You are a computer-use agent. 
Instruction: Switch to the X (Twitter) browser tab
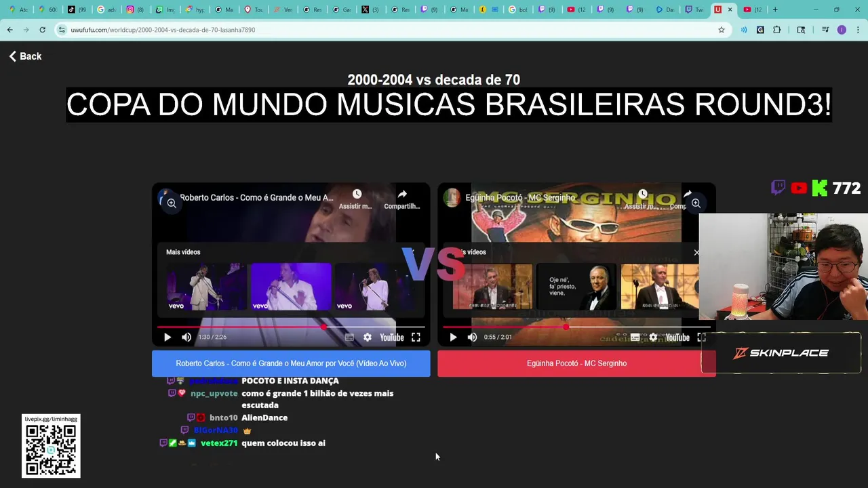[370, 9]
